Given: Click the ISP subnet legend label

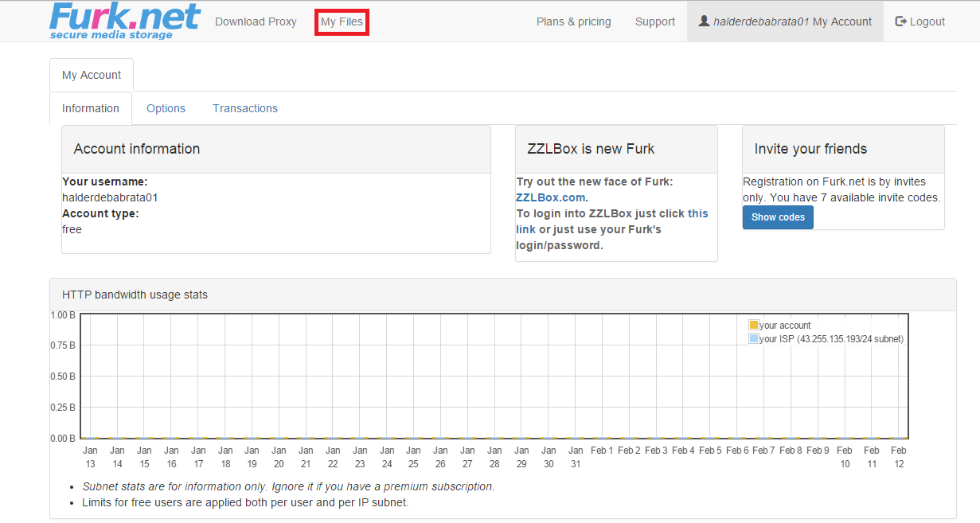Looking at the screenshot, I should 832,339.
